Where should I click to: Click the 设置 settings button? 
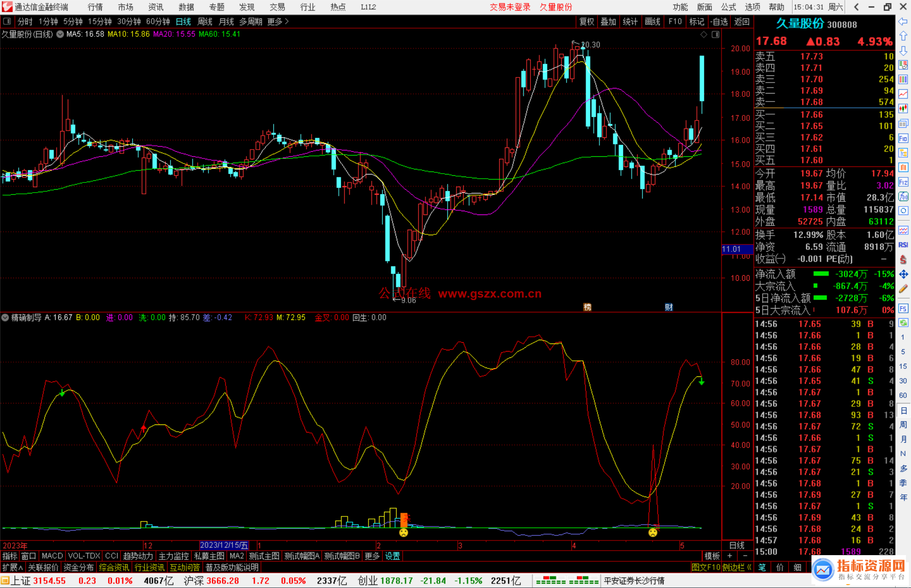tap(392, 556)
